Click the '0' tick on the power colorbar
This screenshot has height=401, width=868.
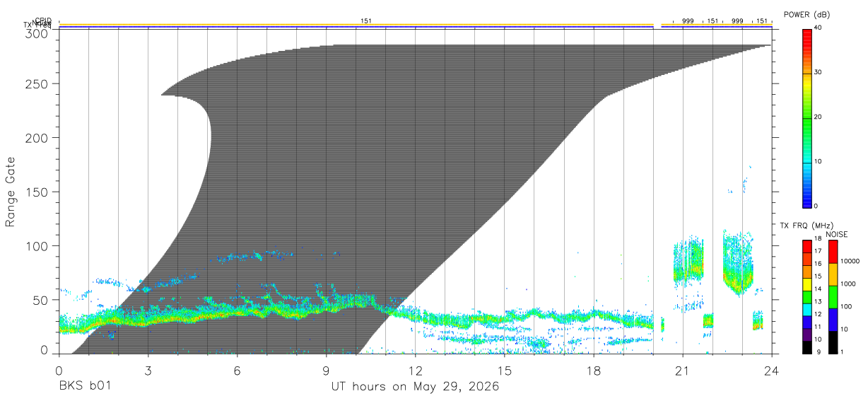[816, 206]
